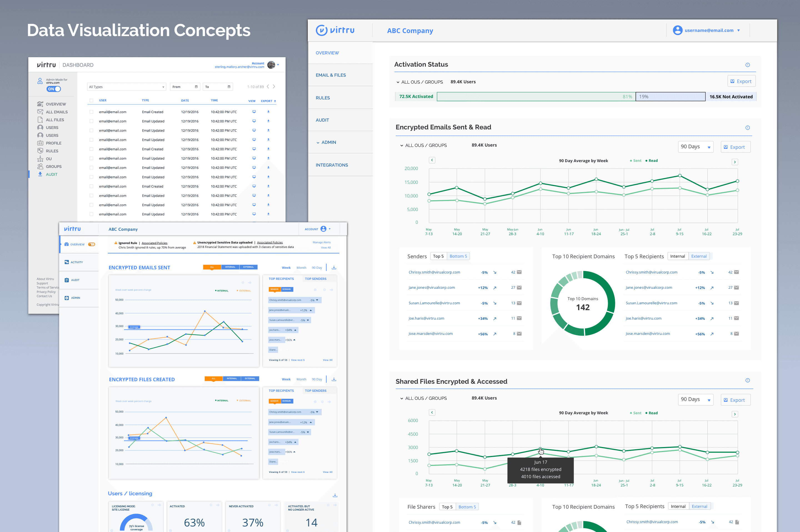Go to next weeks in emails chart
800x532 pixels.
[x=735, y=162]
